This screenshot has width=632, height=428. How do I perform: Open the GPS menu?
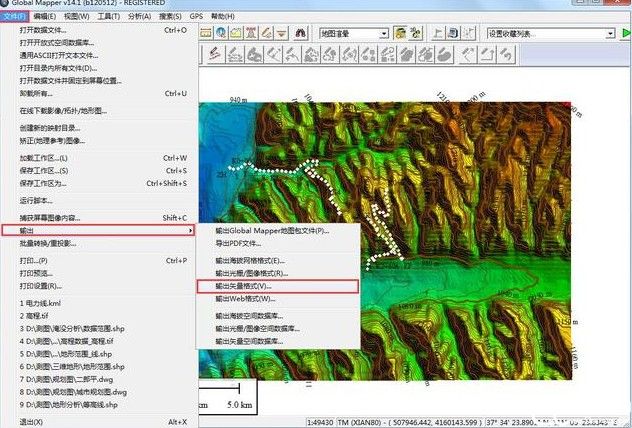(x=196, y=16)
